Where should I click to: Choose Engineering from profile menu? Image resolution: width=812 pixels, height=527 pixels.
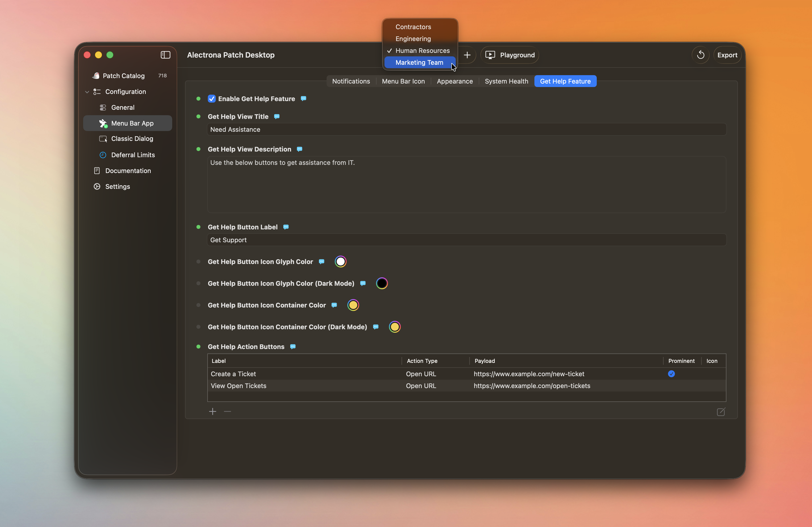(420, 39)
